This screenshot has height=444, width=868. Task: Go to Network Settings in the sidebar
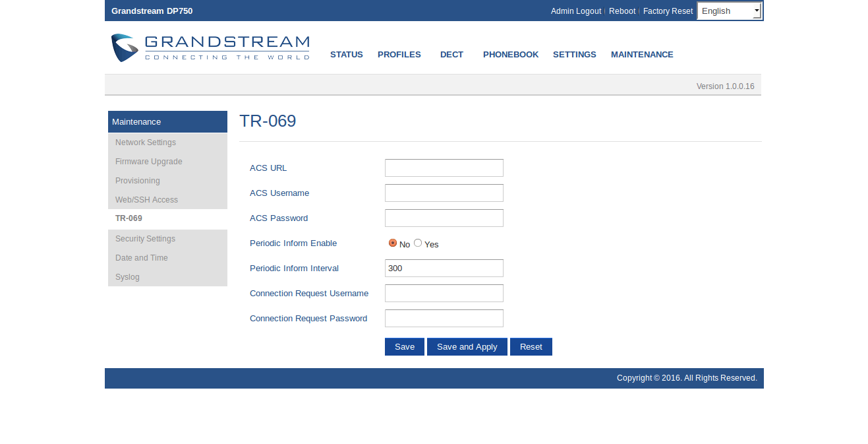146,143
